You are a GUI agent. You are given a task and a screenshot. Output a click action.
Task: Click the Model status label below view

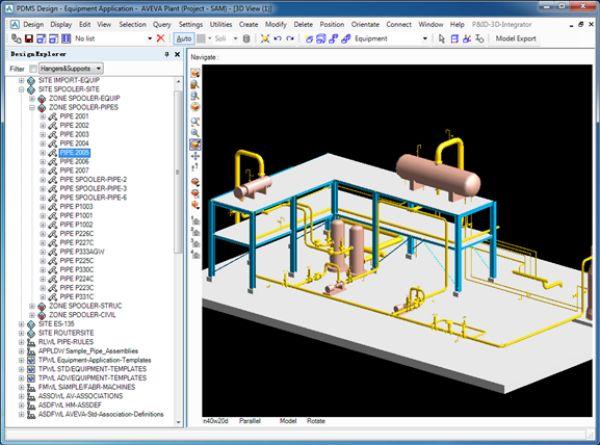tap(288, 421)
